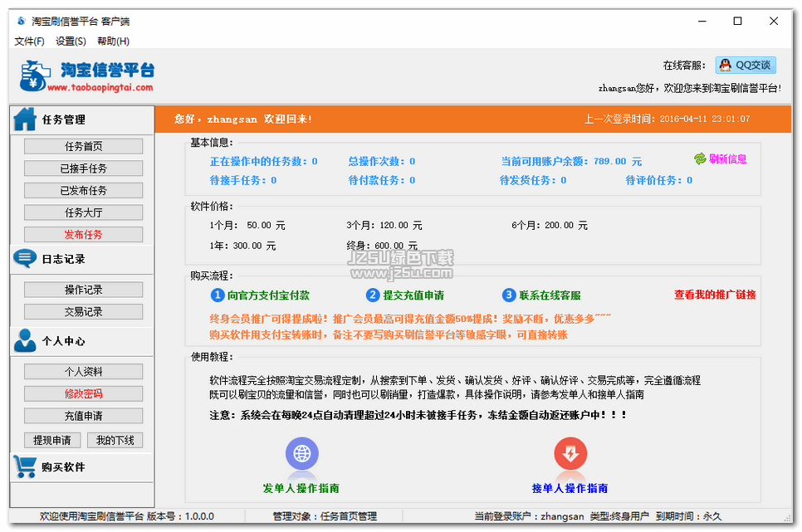802x532 pixels.
Task: Click 联系在线客服 step text
Action: [550, 295]
